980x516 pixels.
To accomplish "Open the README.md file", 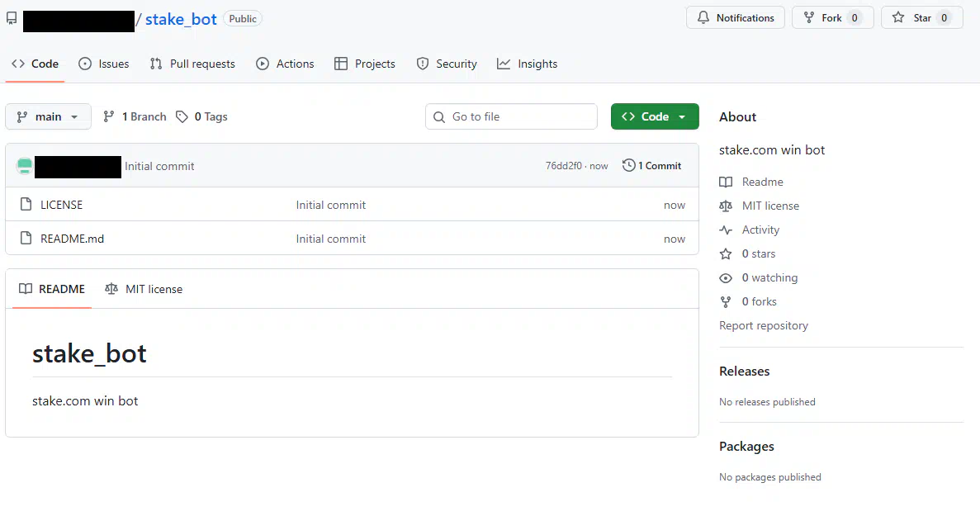I will 72,239.
